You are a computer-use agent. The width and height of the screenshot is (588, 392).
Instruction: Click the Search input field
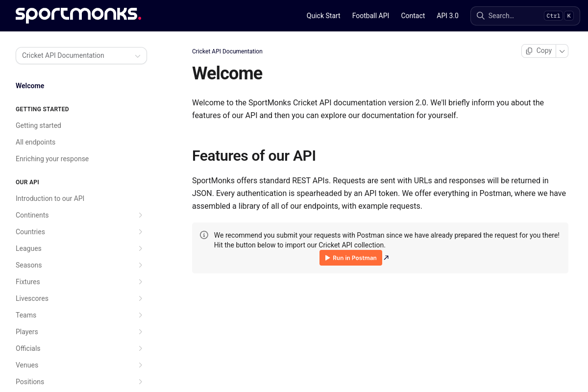pyautogui.click(x=525, y=16)
